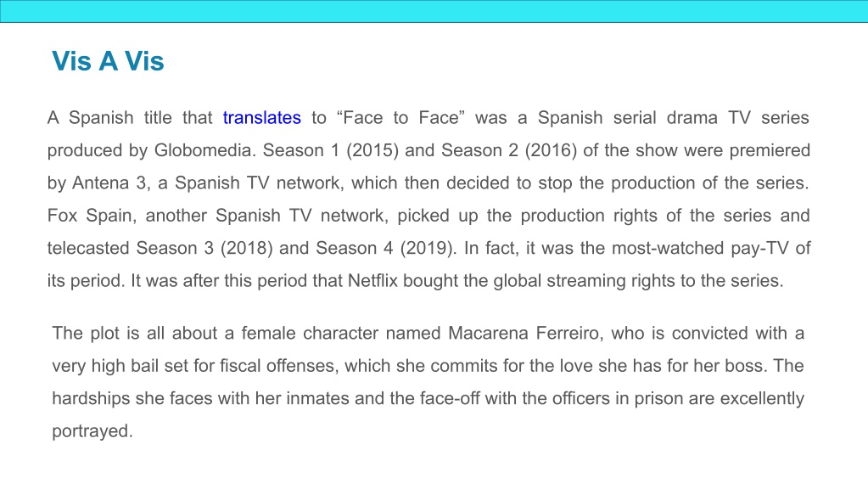Click "Season 3 (2018)" in the text

pos(204,248)
